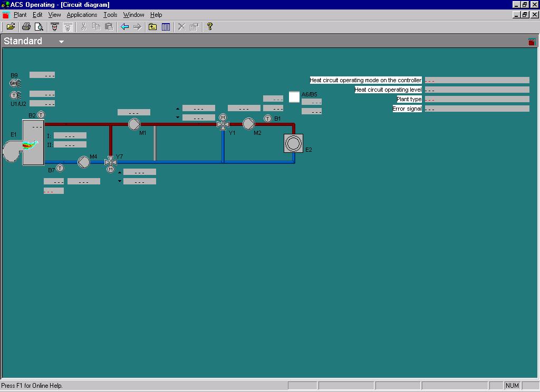Click the red document icon left of Plant menu
The width and height of the screenshot is (540, 392).
coord(6,15)
